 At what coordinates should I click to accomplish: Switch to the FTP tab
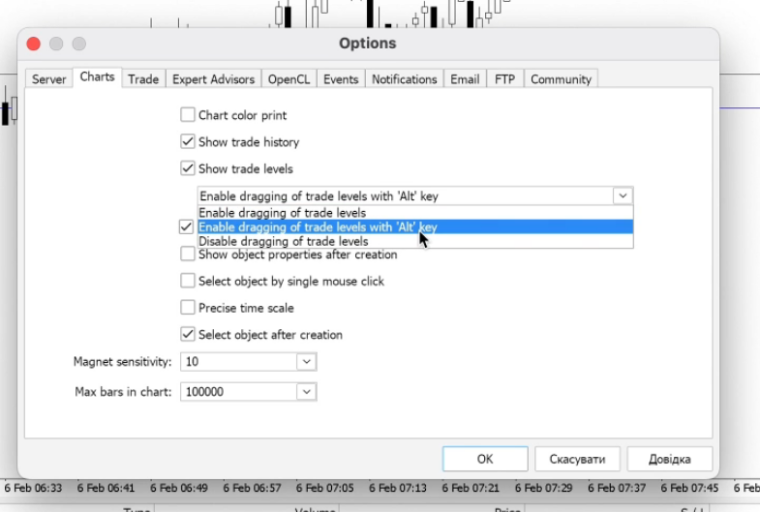pyautogui.click(x=505, y=79)
